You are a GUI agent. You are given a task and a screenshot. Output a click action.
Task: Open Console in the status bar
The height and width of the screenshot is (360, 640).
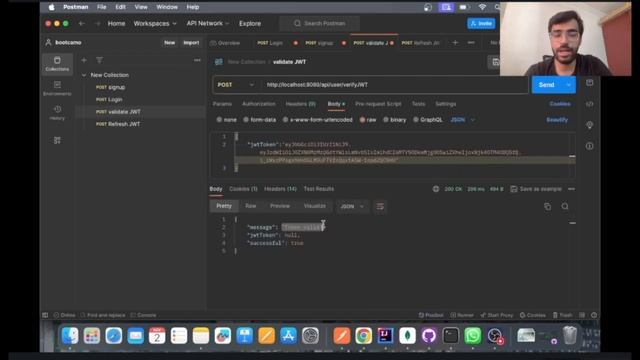pos(143,315)
